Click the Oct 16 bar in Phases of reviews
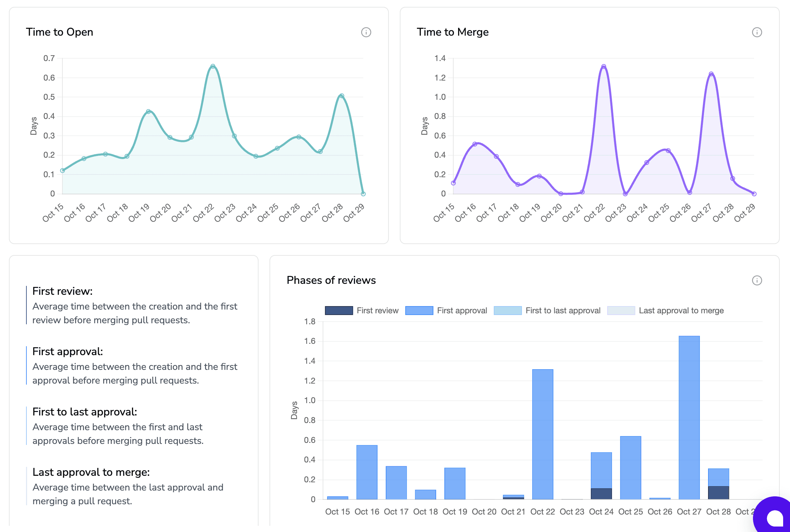Viewport: 790px width, 532px height. [x=367, y=472]
